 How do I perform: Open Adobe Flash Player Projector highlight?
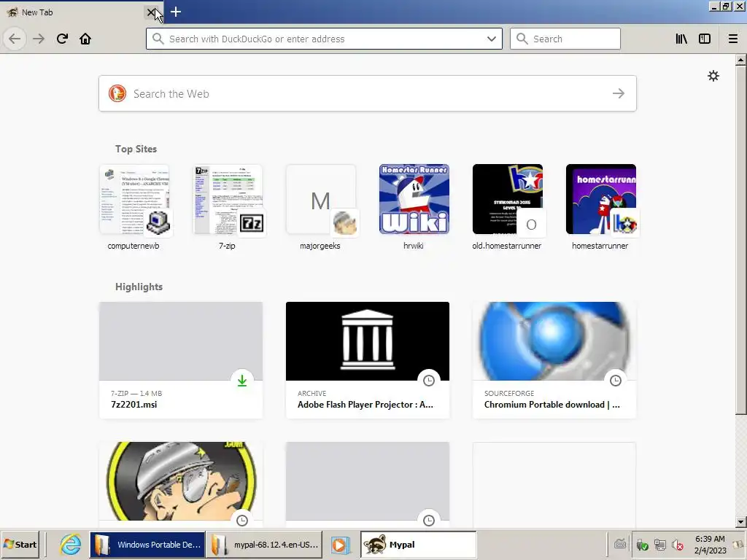(368, 360)
